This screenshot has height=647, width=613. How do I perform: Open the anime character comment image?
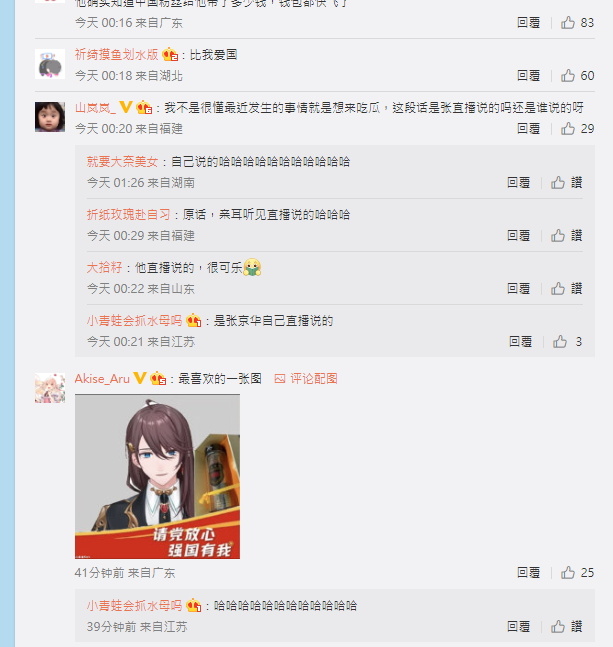[157, 477]
